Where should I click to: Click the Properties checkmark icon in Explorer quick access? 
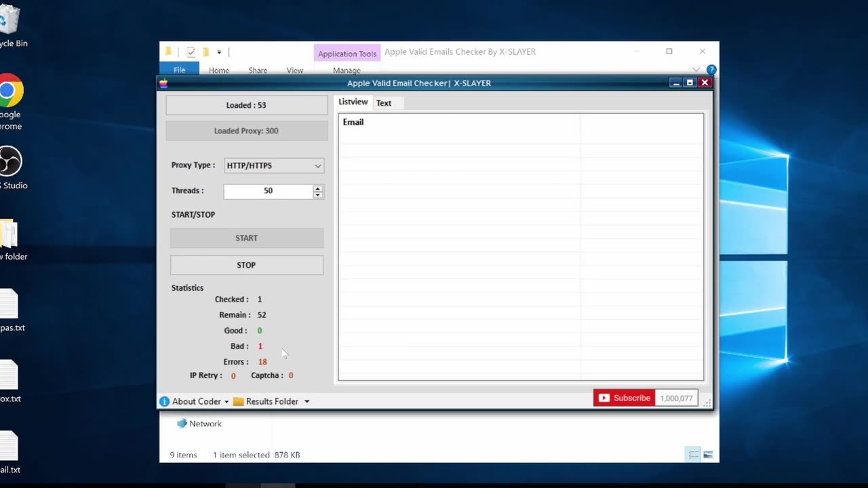point(191,52)
